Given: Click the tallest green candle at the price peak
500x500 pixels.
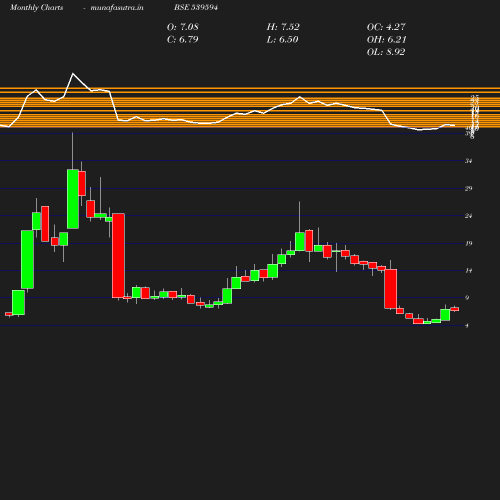Looking at the screenshot, I should click(x=73, y=199).
